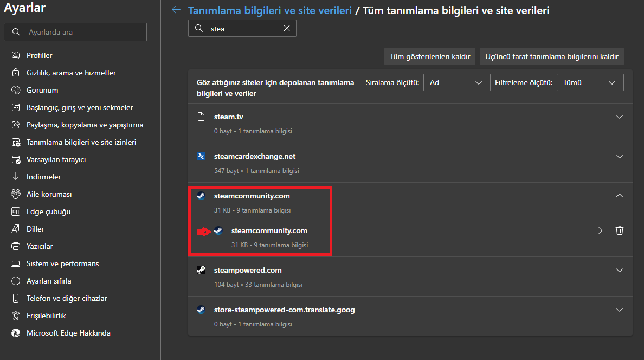Viewport: 644px width, 360px height.
Task: Click the steamcardexchange.net site favicon
Action: tap(201, 156)
